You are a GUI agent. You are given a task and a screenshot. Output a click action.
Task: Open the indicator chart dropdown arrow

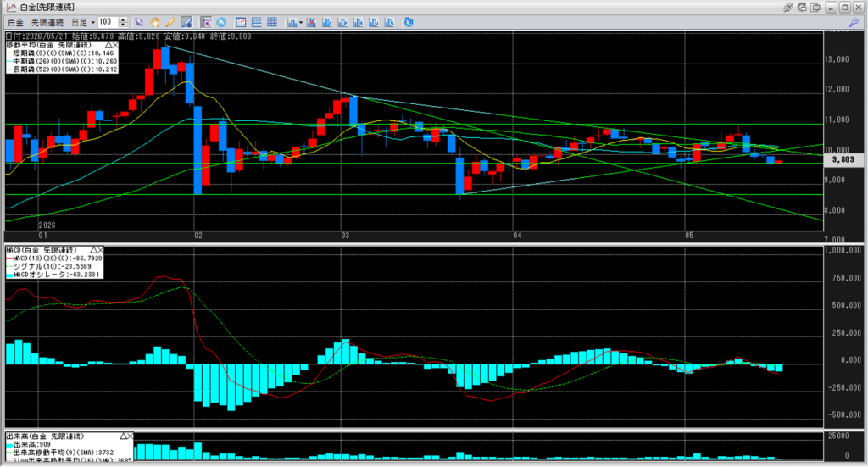click(x=301, y=23)
